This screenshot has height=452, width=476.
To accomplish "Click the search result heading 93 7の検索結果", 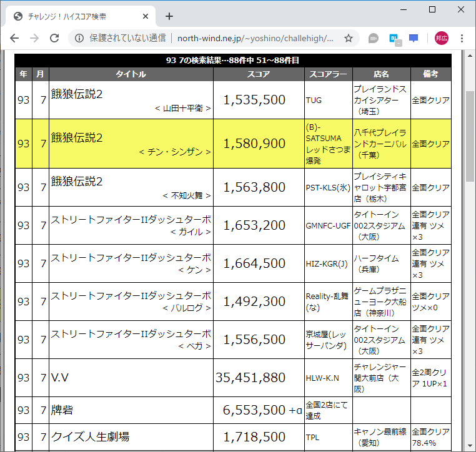I will [233, 60].
